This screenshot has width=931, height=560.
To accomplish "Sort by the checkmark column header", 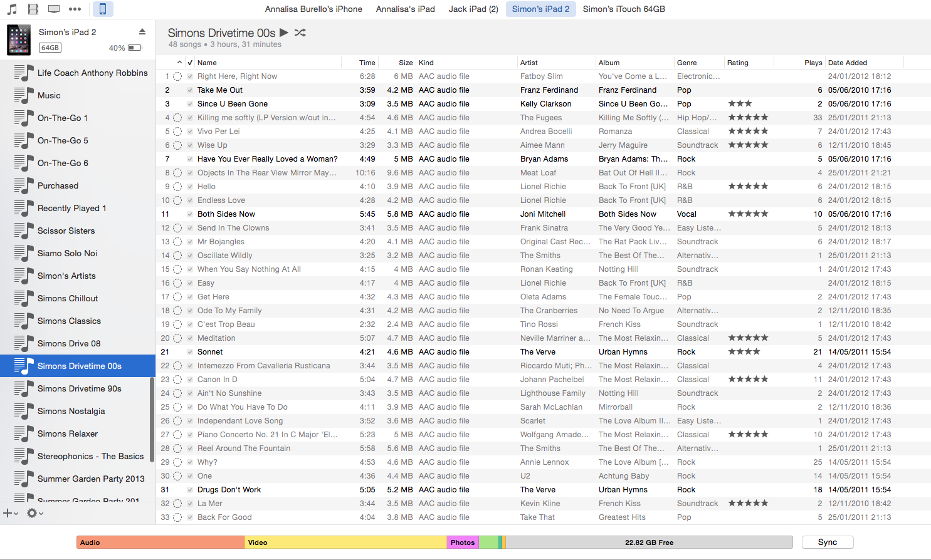I will (190, 63).
